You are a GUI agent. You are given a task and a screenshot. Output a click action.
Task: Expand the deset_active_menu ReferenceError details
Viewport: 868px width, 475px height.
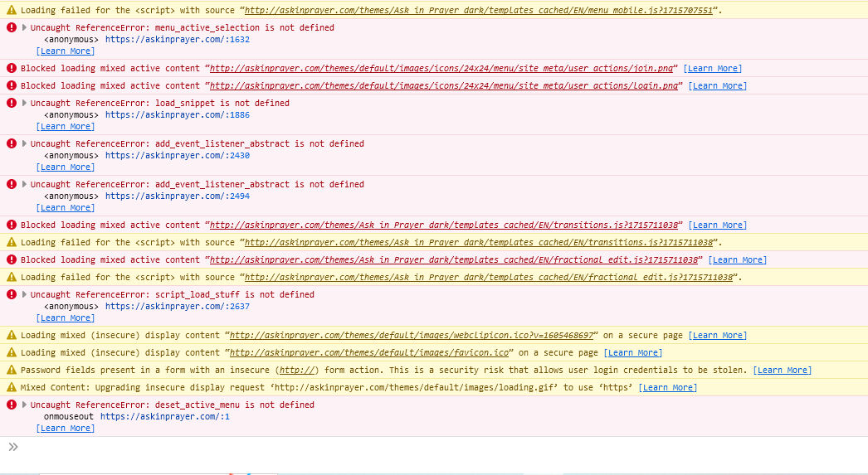tap(24, 405)
